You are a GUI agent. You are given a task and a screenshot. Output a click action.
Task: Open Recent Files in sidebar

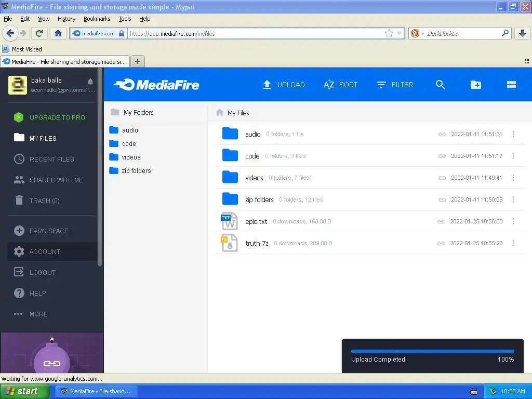tap(44, 159)
